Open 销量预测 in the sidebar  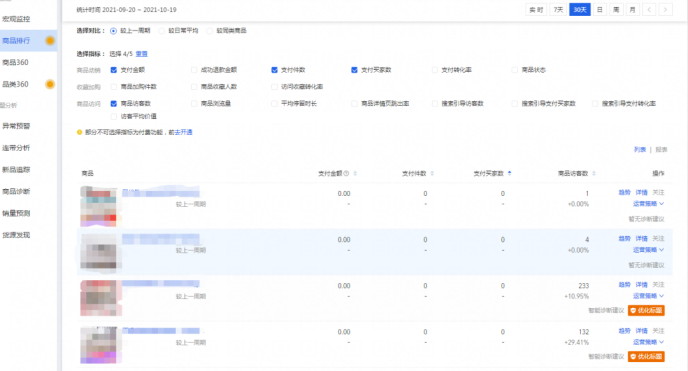[x=16, y=213]
